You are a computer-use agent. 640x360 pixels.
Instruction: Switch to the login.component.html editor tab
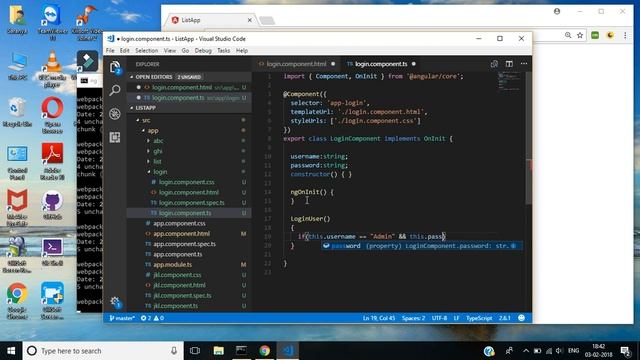click(x=297, y=64)
